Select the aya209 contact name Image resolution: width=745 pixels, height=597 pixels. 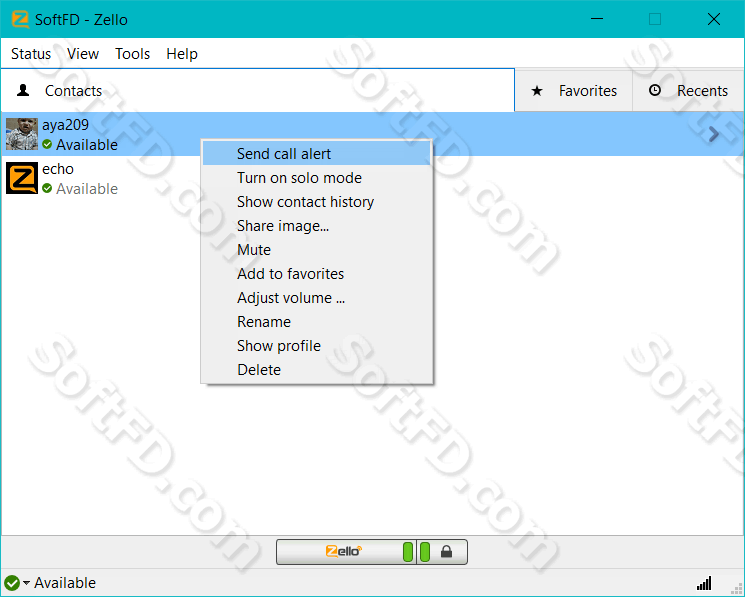click(x=66, y=125)
